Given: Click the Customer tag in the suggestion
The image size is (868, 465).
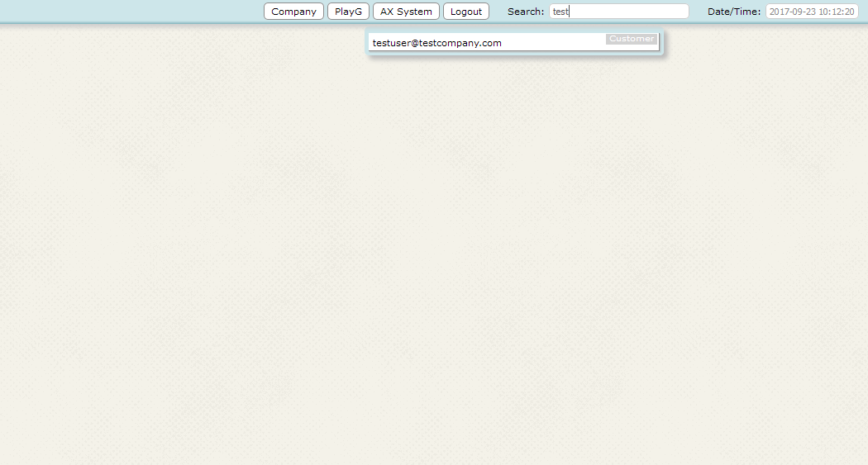Looking at the screenshot, I should pyautogui.click(x=632, y=39).
